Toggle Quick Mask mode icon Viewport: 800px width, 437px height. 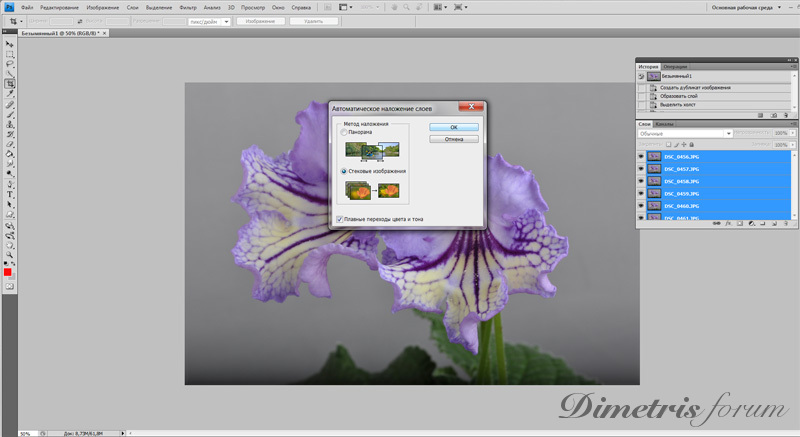point(9,287)
